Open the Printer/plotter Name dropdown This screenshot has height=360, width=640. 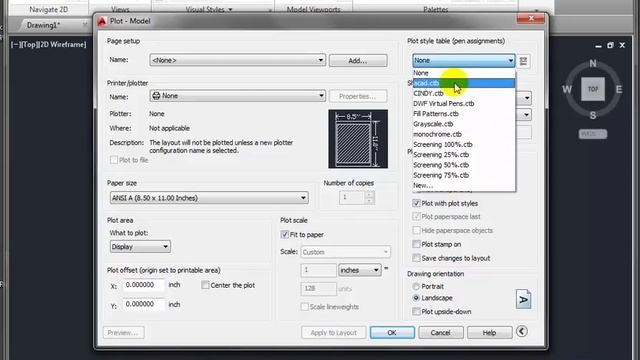[238, 96]
